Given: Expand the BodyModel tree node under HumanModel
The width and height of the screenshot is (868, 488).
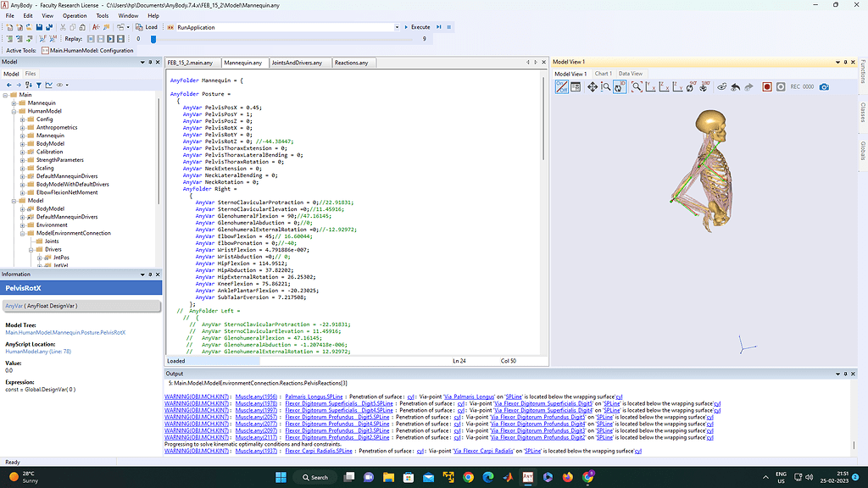Looking at the screenshot, I should (x=22, y=143).
